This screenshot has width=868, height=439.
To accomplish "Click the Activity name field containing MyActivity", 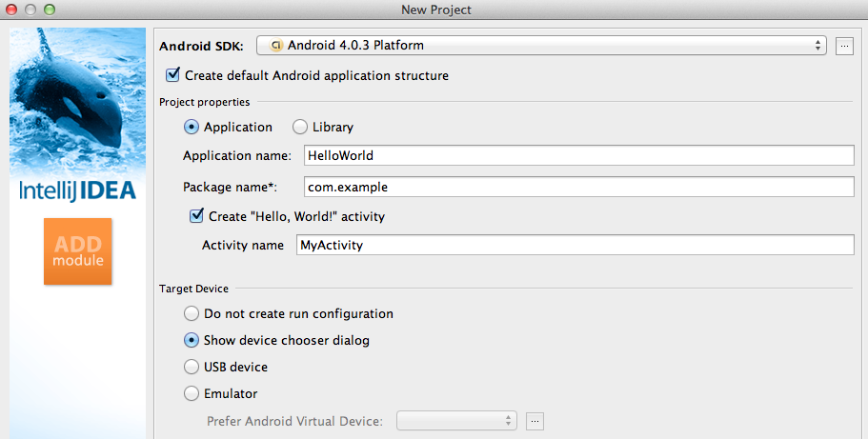I will click(575, 246).
